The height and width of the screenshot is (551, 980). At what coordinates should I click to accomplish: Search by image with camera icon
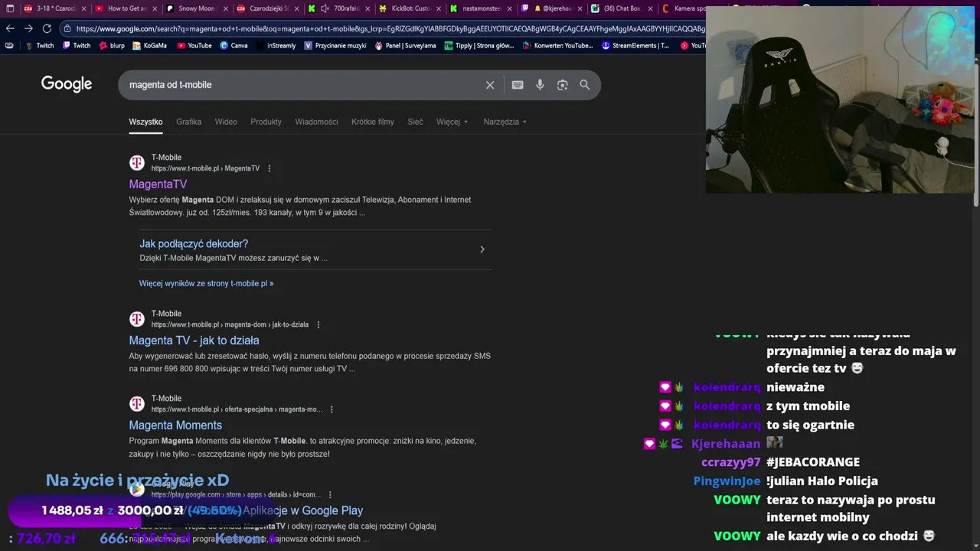pyautogui.click(x=562, y=85)
